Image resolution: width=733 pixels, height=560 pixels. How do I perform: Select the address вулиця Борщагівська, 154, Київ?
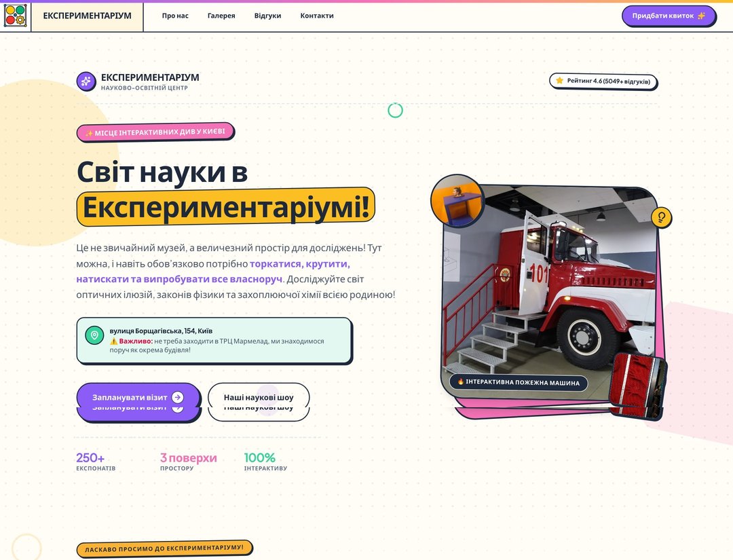click(161, 331)
